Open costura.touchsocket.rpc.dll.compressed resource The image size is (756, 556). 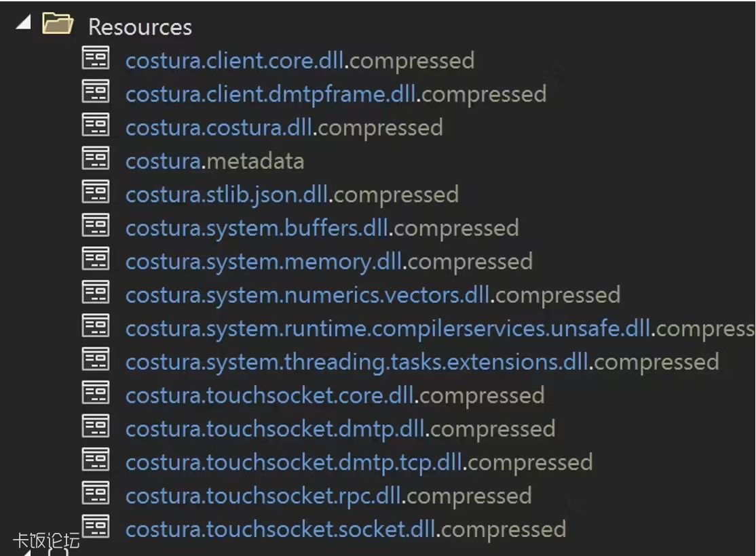pyautogui.click(x=328, y=496)
